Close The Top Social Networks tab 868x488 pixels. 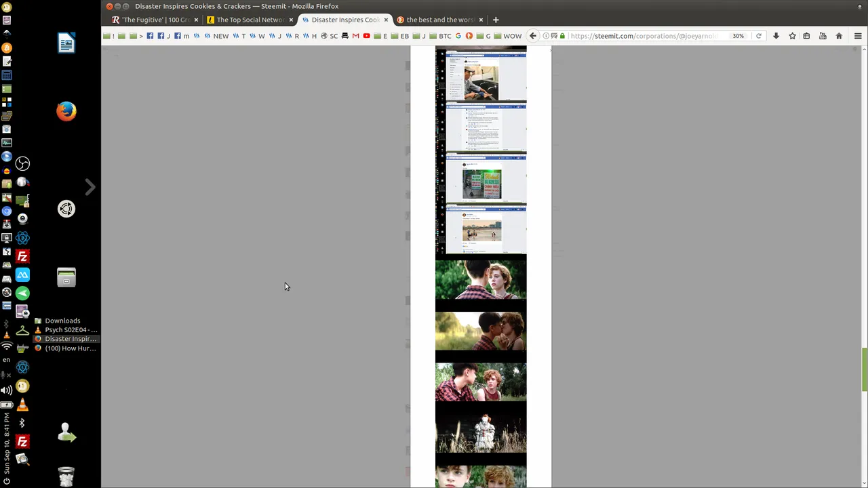click(291, 20)
